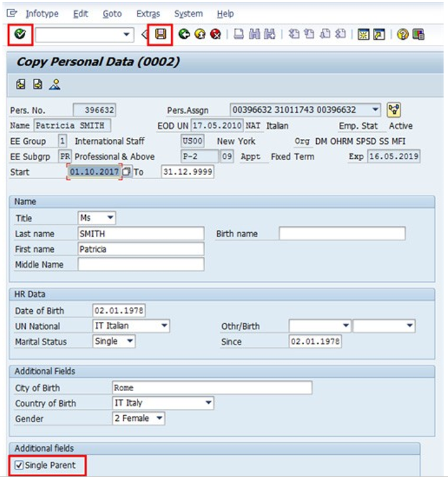Click the Generate Shortcut icon
Image resolution: width=448 pixels, height=477 pixels.
379,34
